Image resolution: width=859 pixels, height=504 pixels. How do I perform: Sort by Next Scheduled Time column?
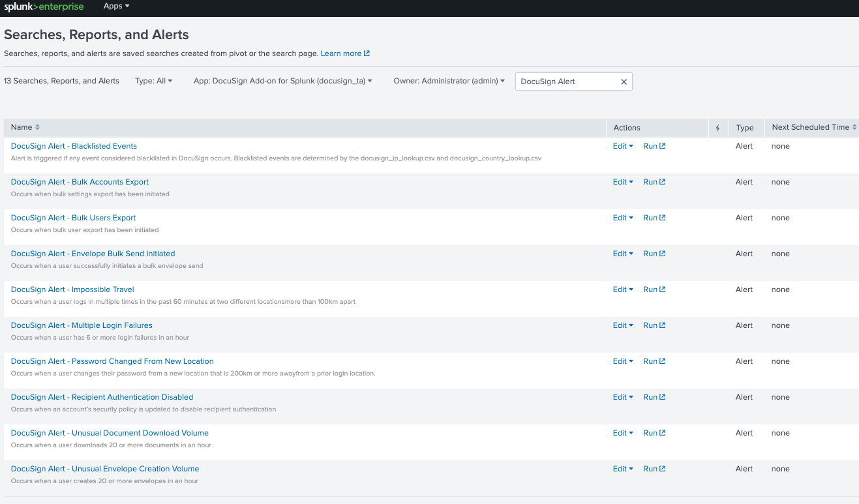(x=815, y=127)
